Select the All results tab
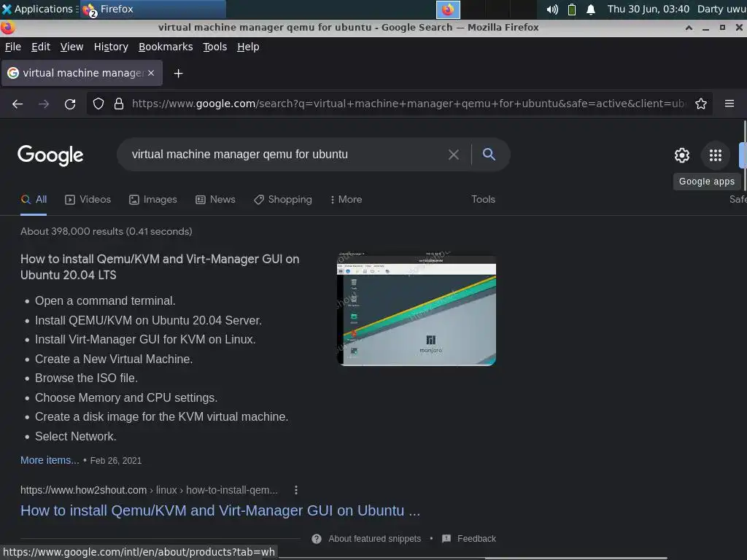 34,200
